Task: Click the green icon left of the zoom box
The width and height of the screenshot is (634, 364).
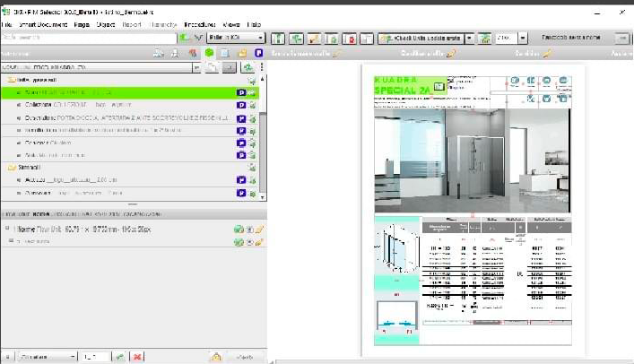Action: (x=484, y=39)
